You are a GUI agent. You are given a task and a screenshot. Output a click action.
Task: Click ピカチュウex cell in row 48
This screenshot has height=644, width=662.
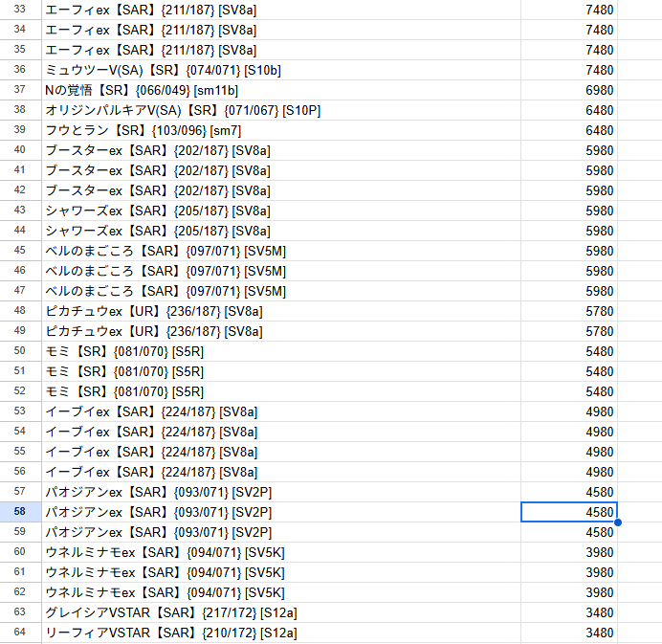(x=281, y=311)
